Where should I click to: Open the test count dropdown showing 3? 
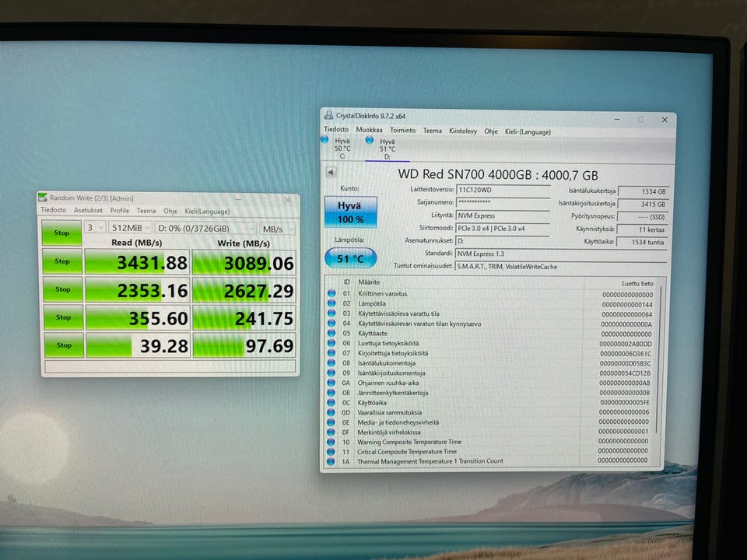[95, 228]
